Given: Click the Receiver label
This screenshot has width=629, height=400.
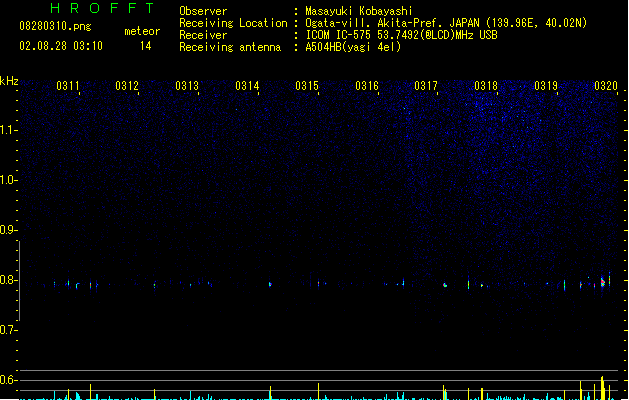Looking at the screenshot, I should [x=203, y=35].
